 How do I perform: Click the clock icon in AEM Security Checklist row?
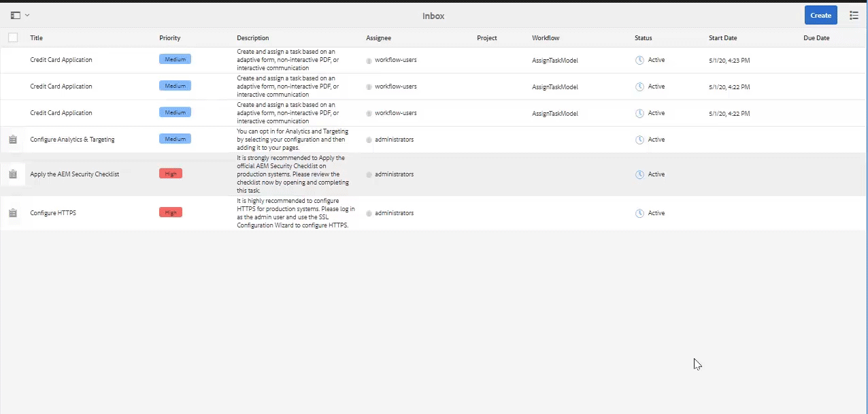(x=639, y=174)
